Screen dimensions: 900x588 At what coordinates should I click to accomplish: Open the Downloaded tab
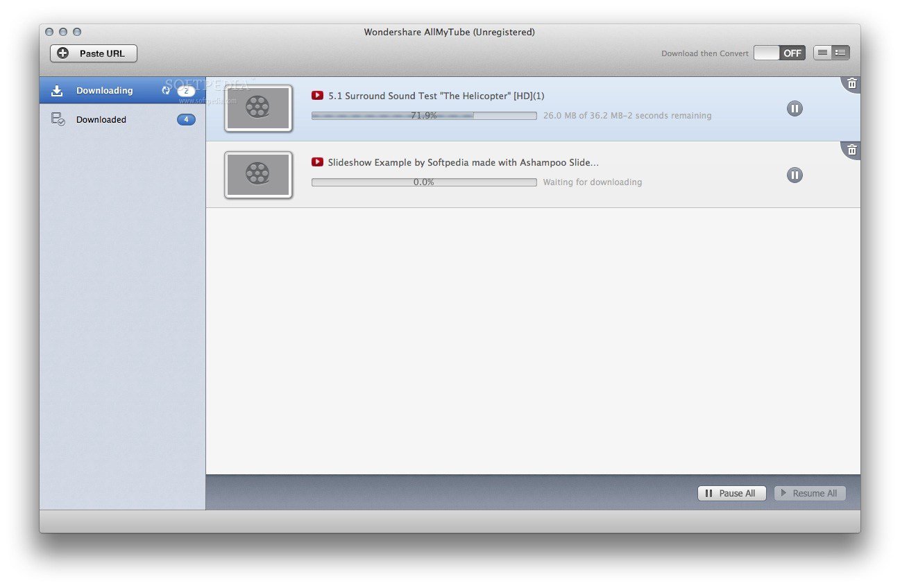point(101,119)
